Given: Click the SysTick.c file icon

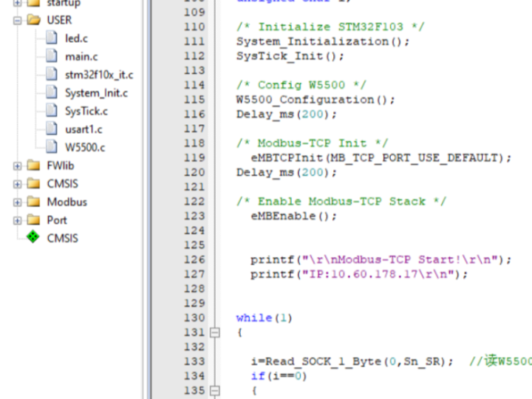Looking at the screenshot, I should (x=52, y=110).
